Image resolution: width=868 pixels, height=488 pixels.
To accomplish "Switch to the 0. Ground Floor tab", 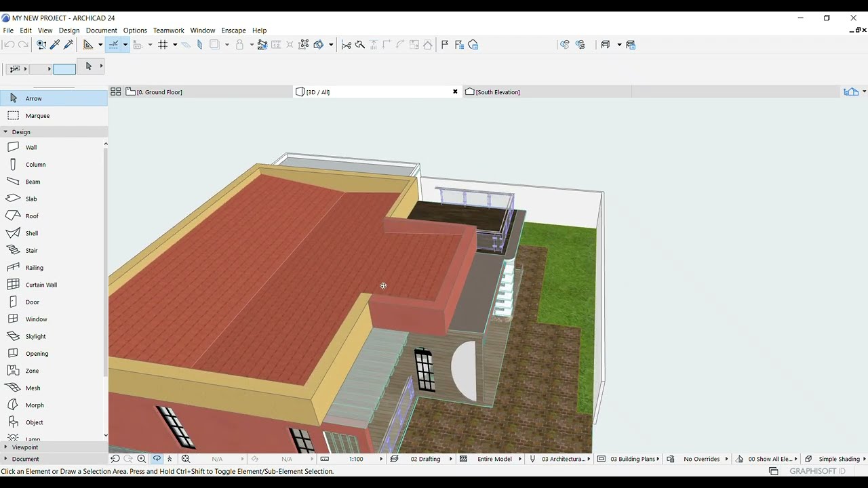I will [208, 92].
